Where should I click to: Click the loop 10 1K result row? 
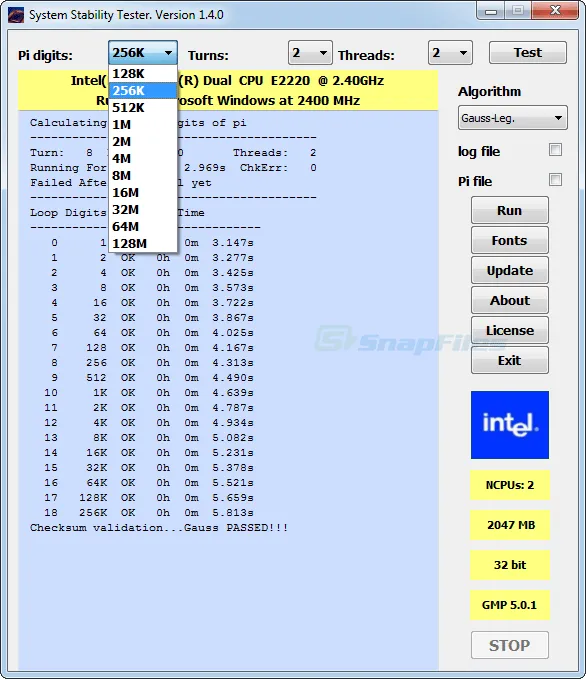[149, 393]
